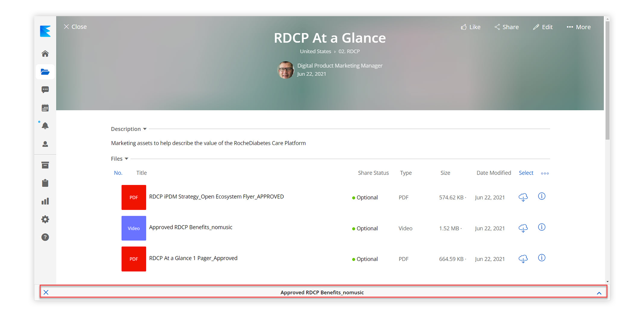
Task: Click Share Status column header
Action: tap(373, 173)
